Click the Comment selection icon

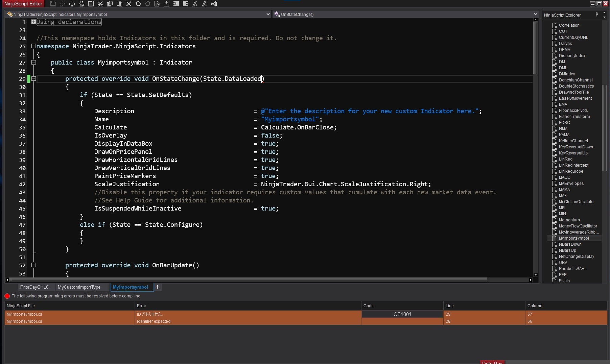(195, 4)
